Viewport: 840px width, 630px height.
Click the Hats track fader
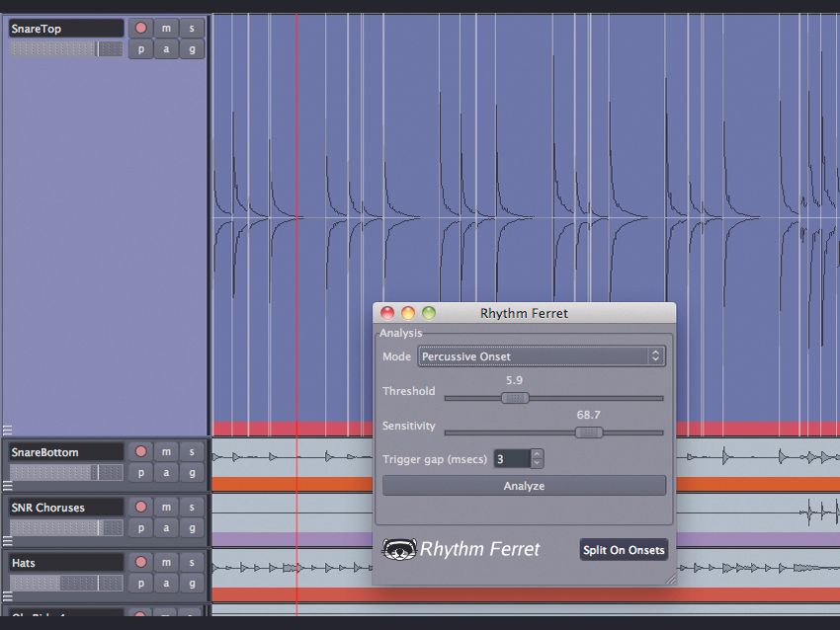point(66,583)
